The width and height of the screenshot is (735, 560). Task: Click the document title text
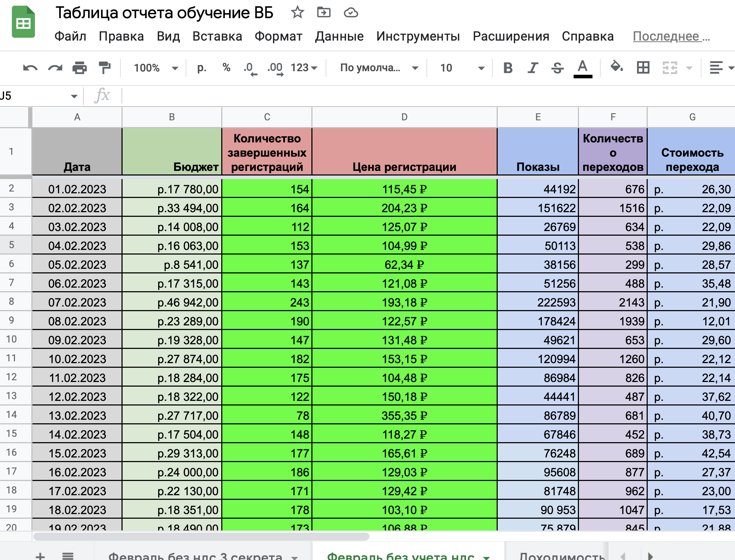tap(164, 13)
